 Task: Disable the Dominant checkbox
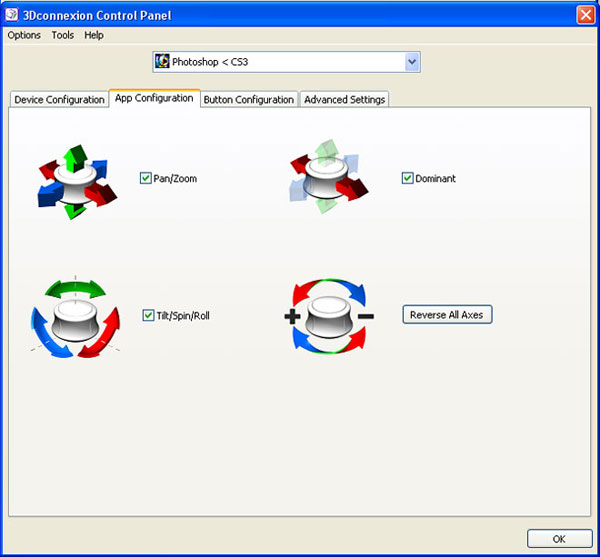[408, 178]
